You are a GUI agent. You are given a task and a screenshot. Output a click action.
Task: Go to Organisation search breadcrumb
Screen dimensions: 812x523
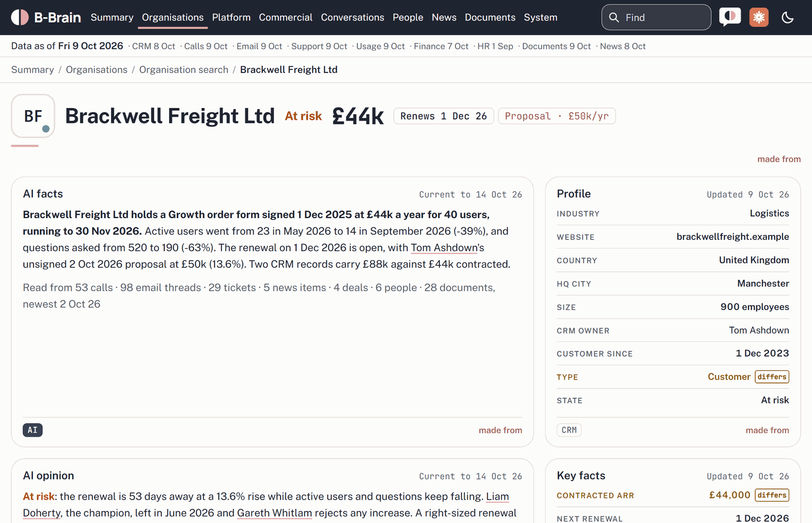click(x=184, y=69)
